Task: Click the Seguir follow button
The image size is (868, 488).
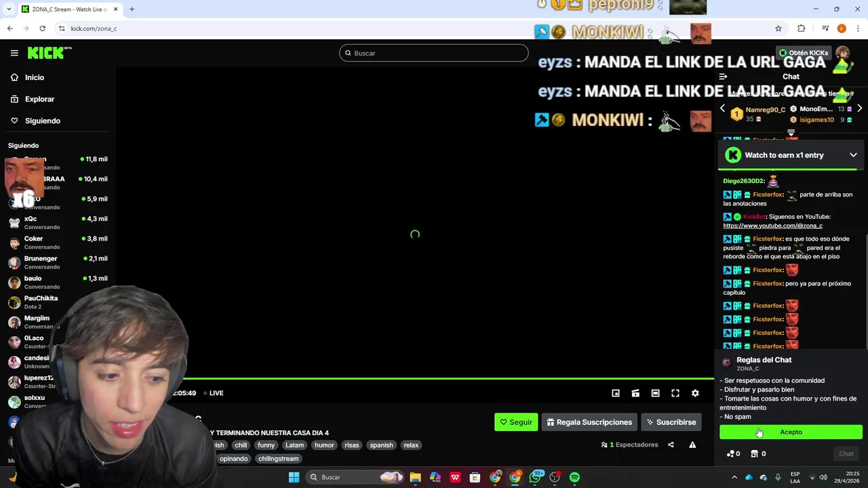Action: (516, 422)
